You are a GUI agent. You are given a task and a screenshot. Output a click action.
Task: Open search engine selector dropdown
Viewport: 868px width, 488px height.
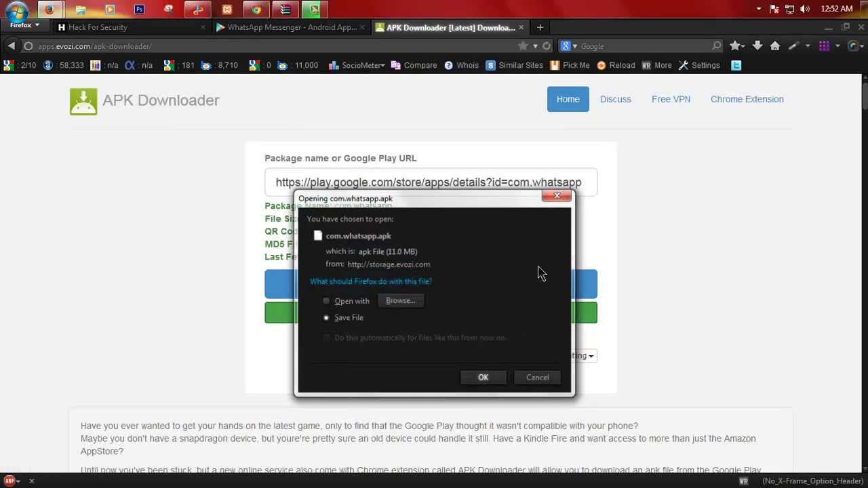568,46
